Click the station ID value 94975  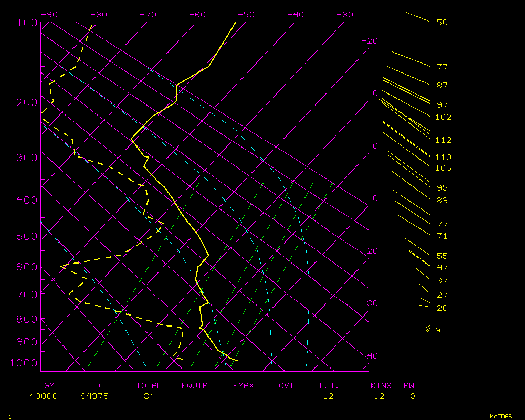pyautogui.click(x=94, y=396)
